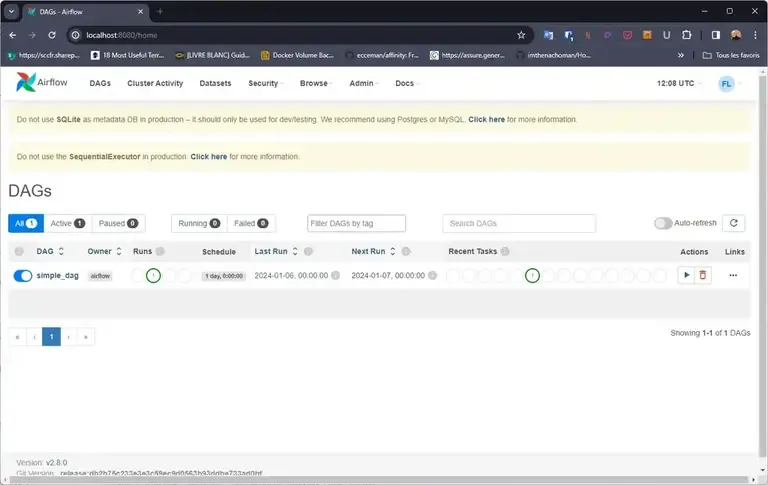Go to page 1 in pagination
Image resolution: width=768 pixels, height=485 pixels.
[x=51, y=337]
